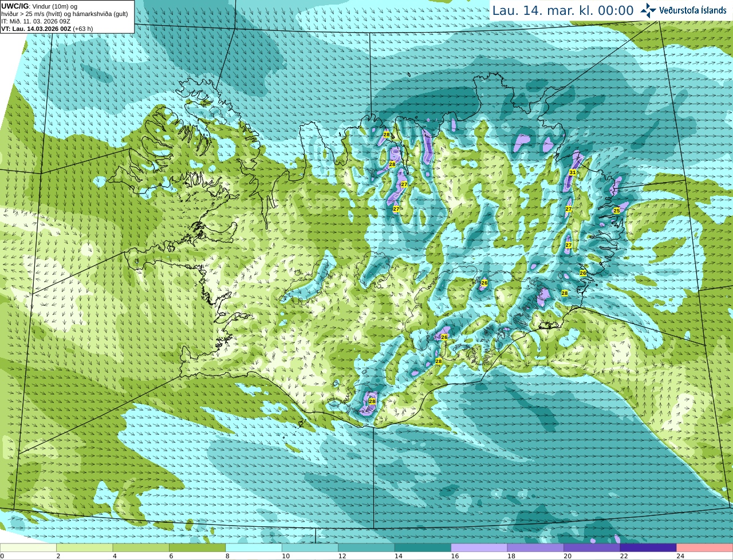This screenshot has width=733, height=560.
Task: Select the IT: Mið. 11. 03. 2026 09Z line
Action: pyautogui.click(x=36, y=21)
